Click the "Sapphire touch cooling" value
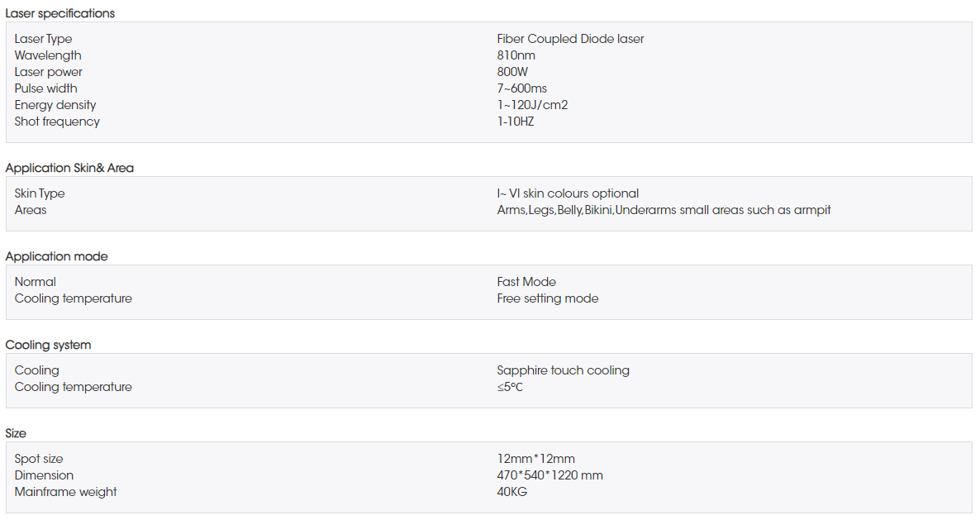The height and width of the screenshot is (520, 980). [x=563, y=370]
